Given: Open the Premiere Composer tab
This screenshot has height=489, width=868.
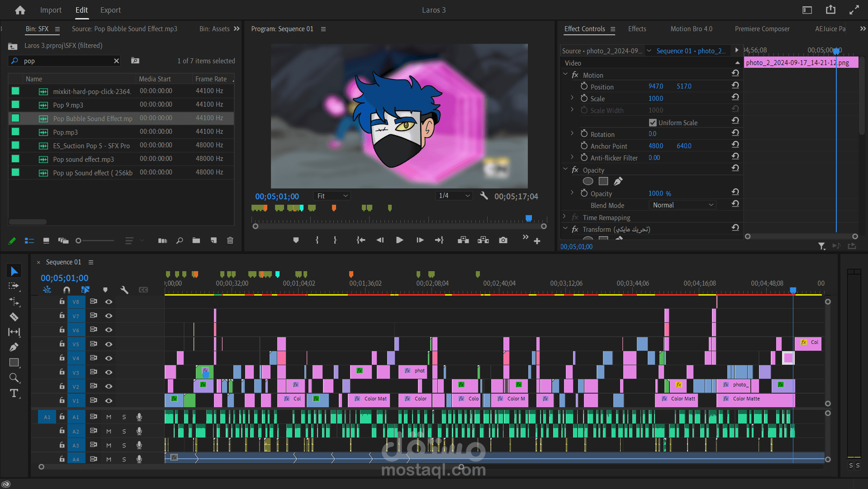Looking at the screenshot, I should [762, 28].
